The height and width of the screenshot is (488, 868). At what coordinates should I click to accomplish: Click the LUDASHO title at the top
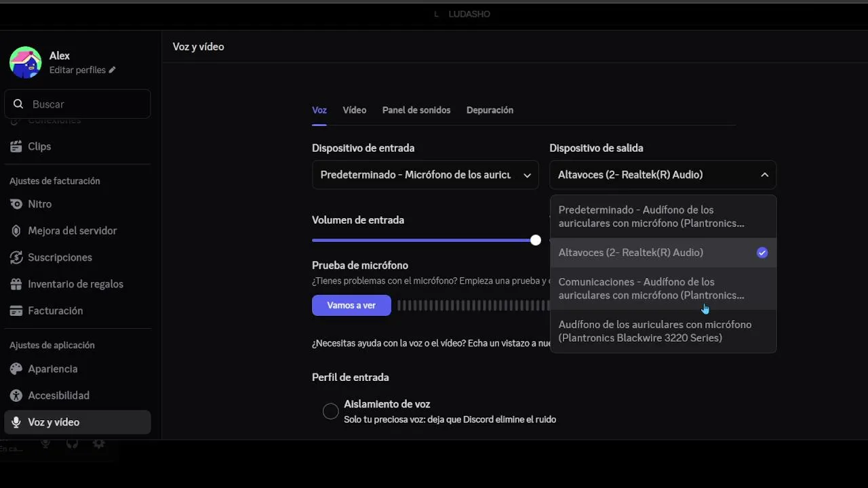(469, 14)
